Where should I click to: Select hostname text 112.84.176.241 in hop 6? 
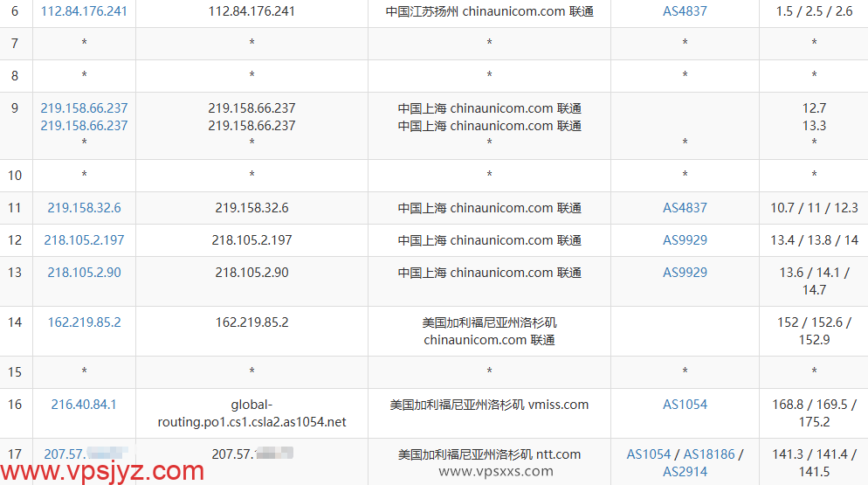tap(251, 11)
